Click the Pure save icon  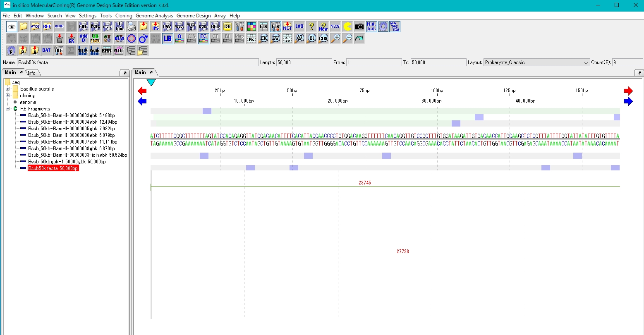[95, 27]
